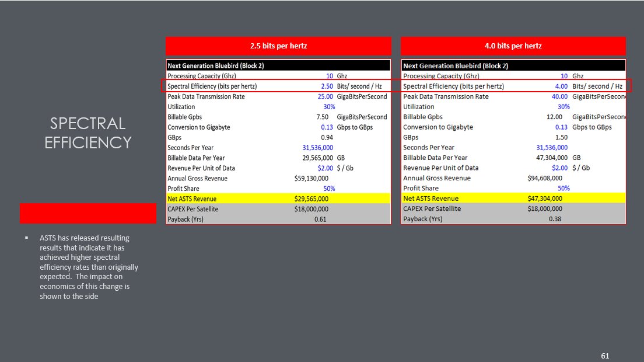644x362 pixels.
Task: Select "Seconds Per Year" label in 2.5 table
Action: (191, 148)
